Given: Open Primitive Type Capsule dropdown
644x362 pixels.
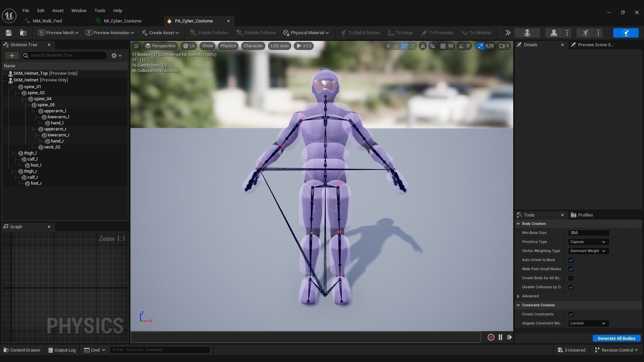Looking at the screenshot, I should click(588, 242).
